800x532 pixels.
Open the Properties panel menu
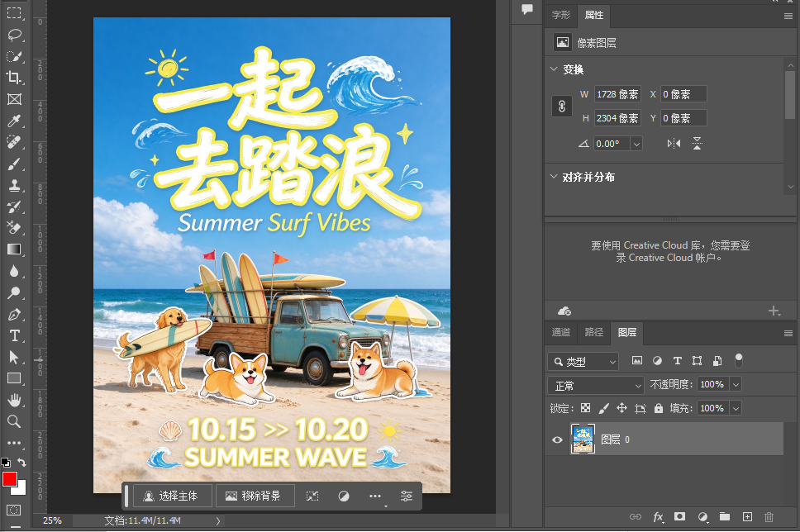(x=788, y=16)
